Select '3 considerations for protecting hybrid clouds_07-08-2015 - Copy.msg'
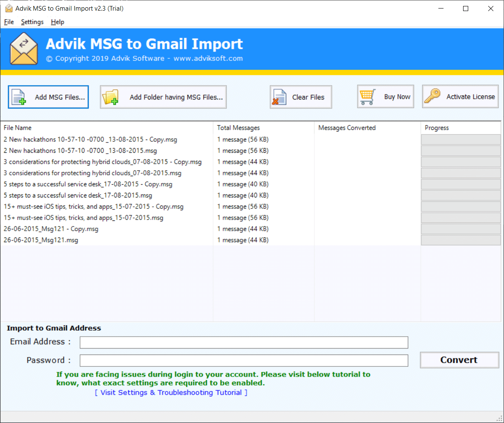 103,162
